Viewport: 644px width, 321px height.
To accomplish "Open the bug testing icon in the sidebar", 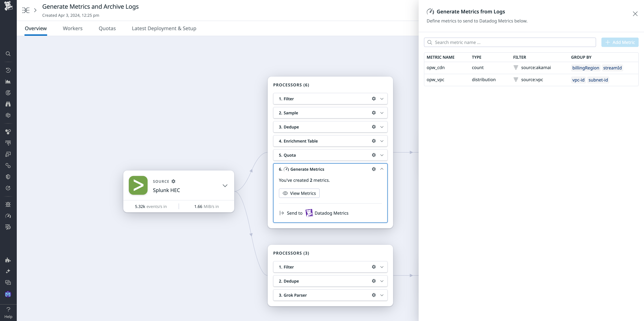I will point(8,204).
